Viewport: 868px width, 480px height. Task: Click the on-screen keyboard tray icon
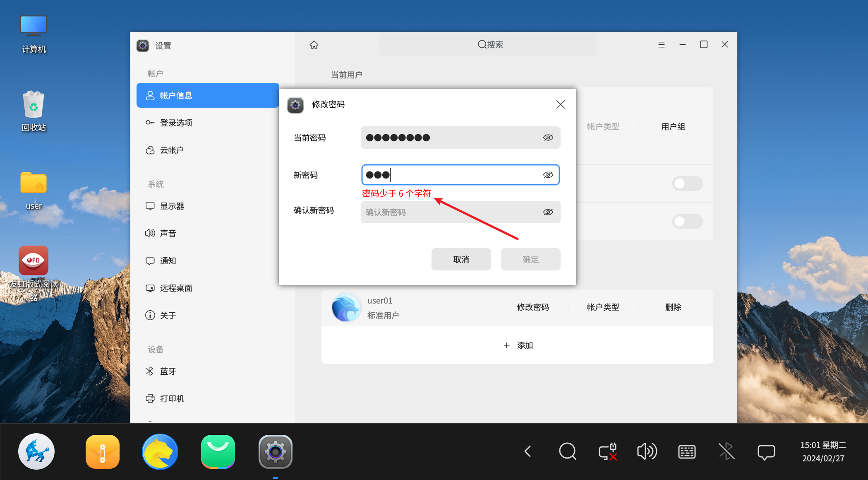point(687,451)
